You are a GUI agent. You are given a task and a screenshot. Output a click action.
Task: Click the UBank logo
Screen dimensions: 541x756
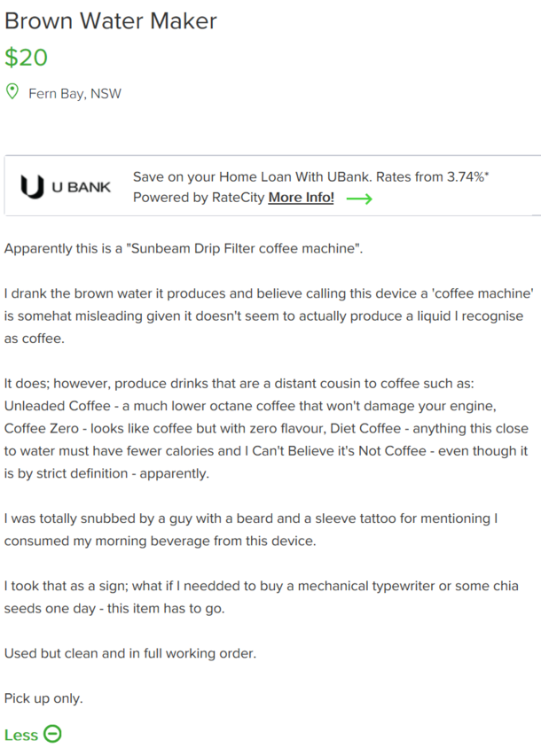point(65,187)
